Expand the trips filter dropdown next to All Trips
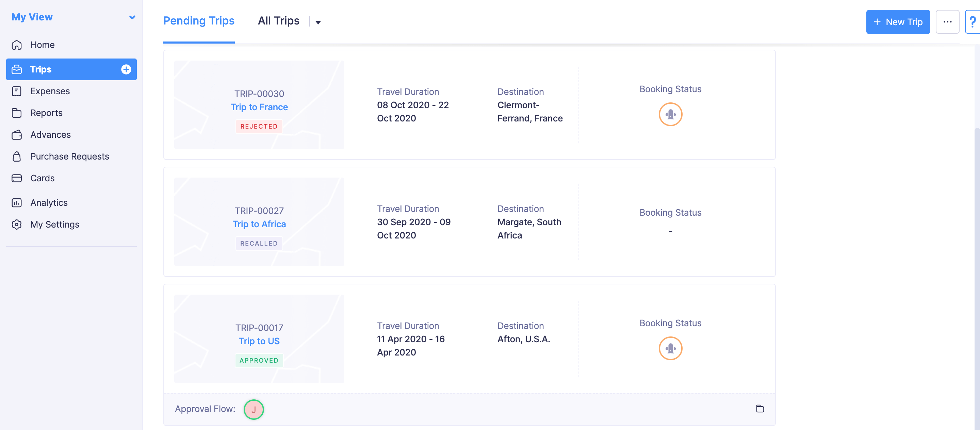 click(318, 22)
